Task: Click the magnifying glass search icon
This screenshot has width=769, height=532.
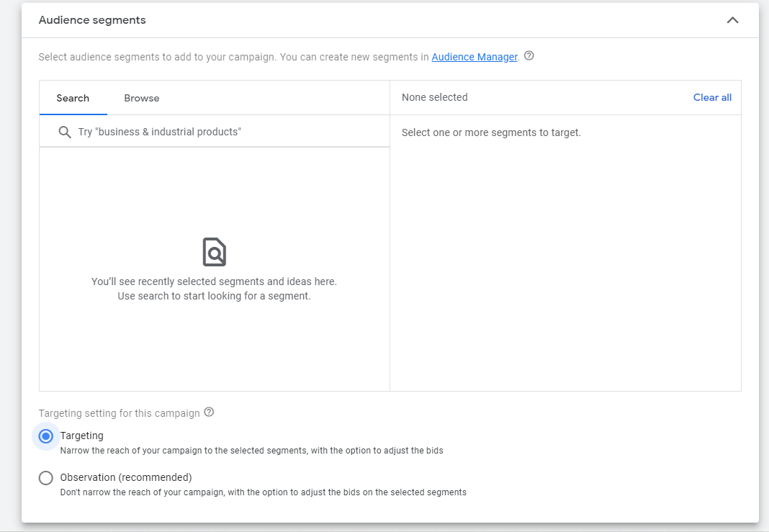Action: click(65, 132)
